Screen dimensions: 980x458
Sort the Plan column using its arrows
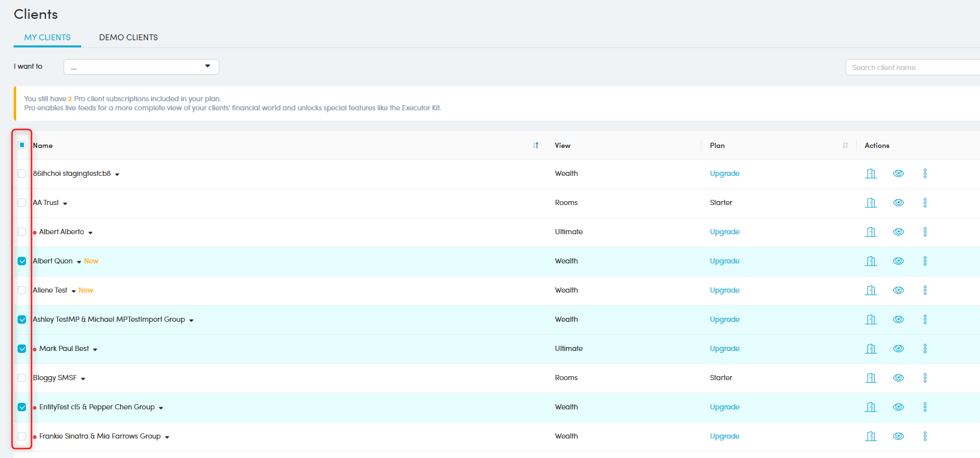tap(845, 145)
